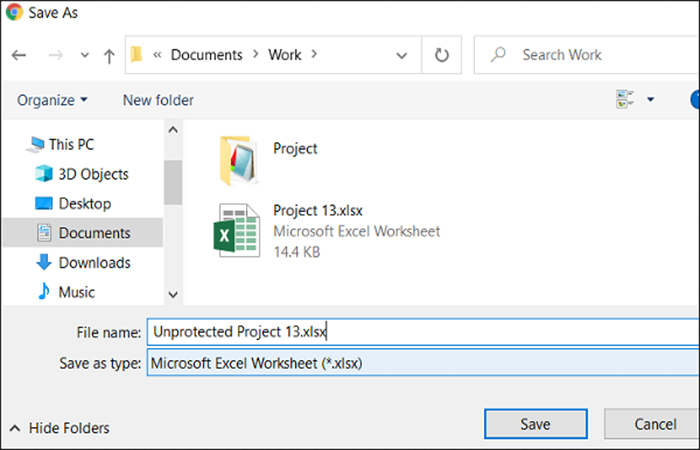The image size is (700, 450).
Task: Open the recent locations dropdown arrow
Action: [84, 55]
